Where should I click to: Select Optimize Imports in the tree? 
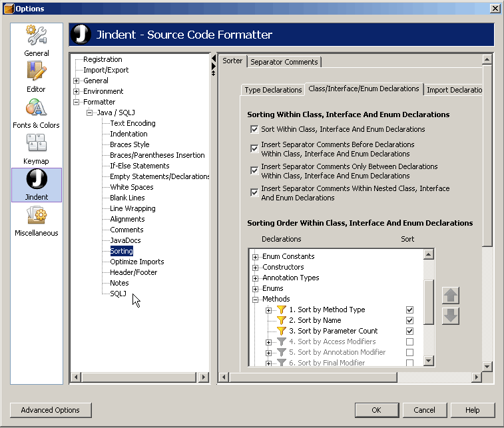[136, 262]
